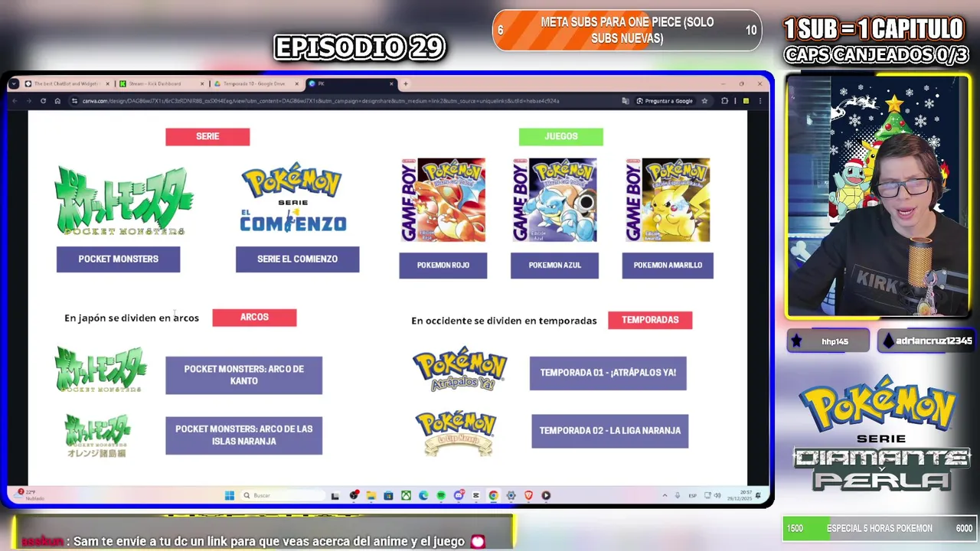Open the weather widget showing 22°
Image resolution: width=980 pixels, height=551 pixels.
click(x=28, y=494)
